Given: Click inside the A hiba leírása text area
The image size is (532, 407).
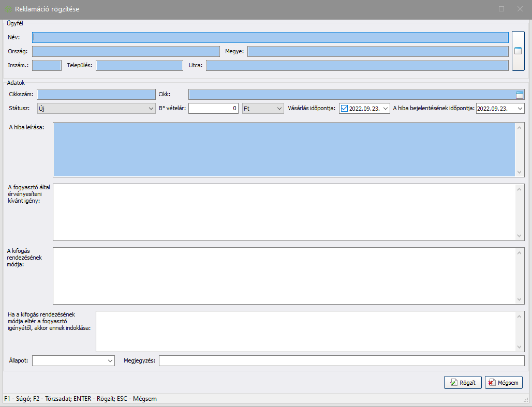Looking at the screenshot, I should pos(284,149).
